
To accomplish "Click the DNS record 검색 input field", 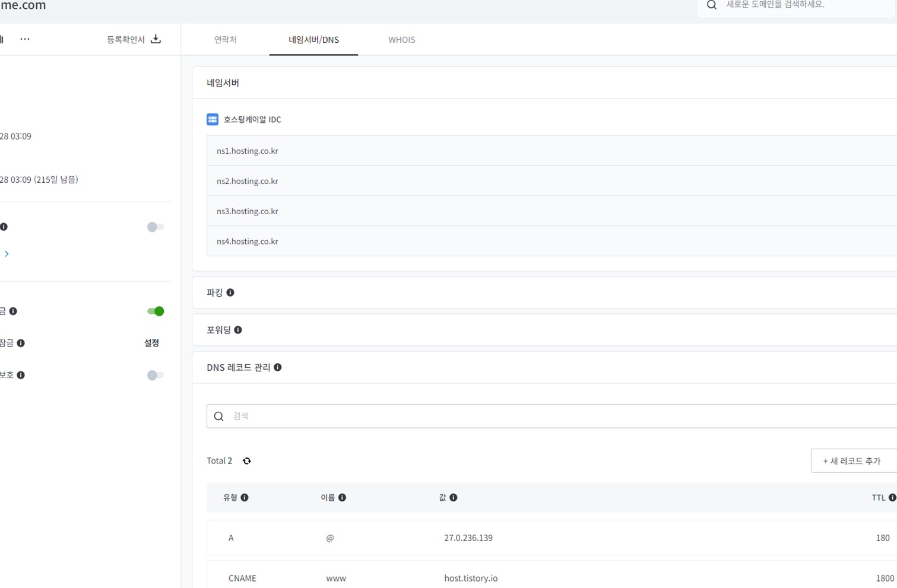I will pos(551,417).
